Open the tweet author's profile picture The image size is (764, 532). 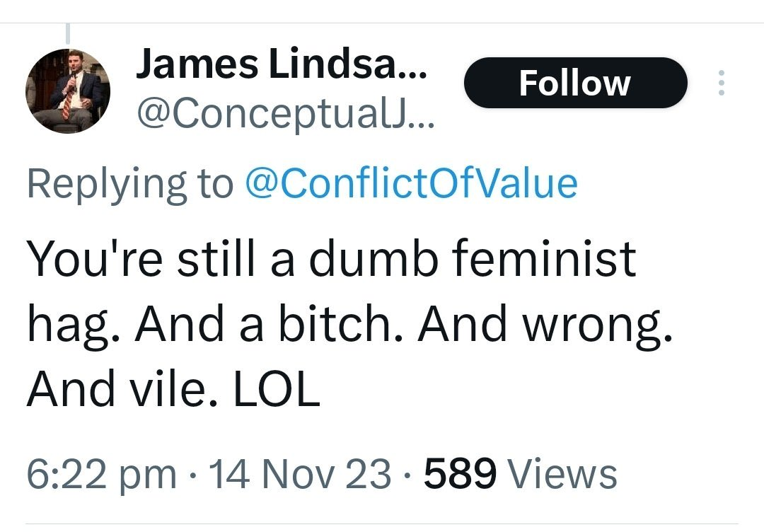(69, 91)
